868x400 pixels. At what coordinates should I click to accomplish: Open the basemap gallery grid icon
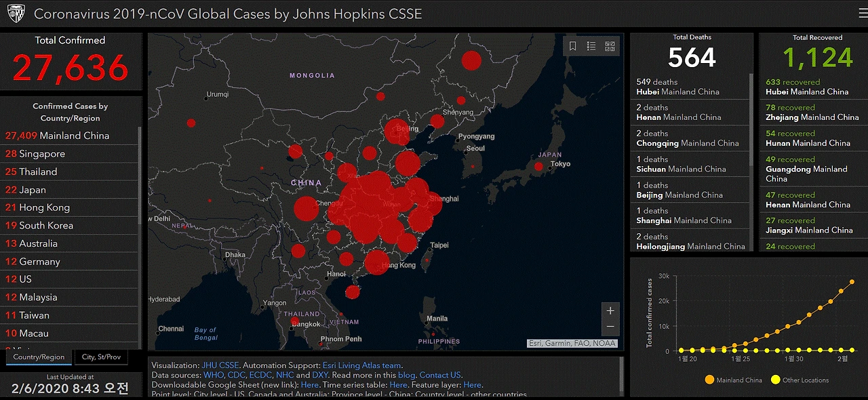[610, 46]
